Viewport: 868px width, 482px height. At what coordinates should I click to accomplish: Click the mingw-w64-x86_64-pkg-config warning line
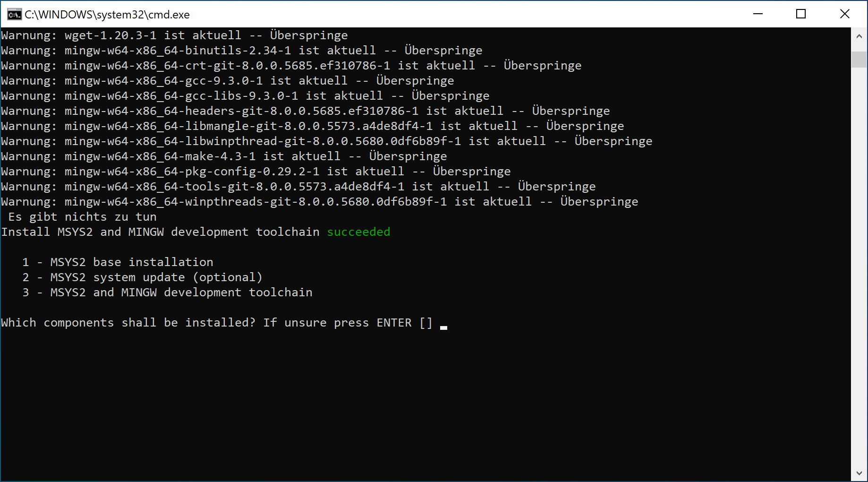point(255,171)
